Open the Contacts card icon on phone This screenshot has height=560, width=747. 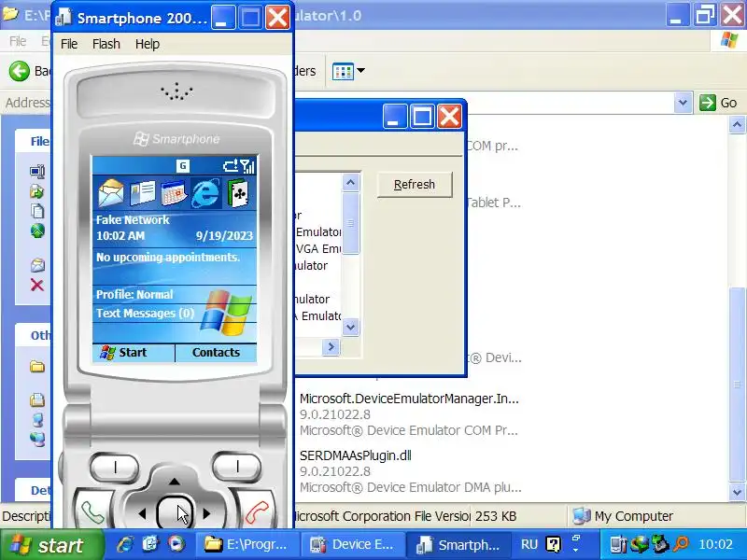(x=142, y=193)
